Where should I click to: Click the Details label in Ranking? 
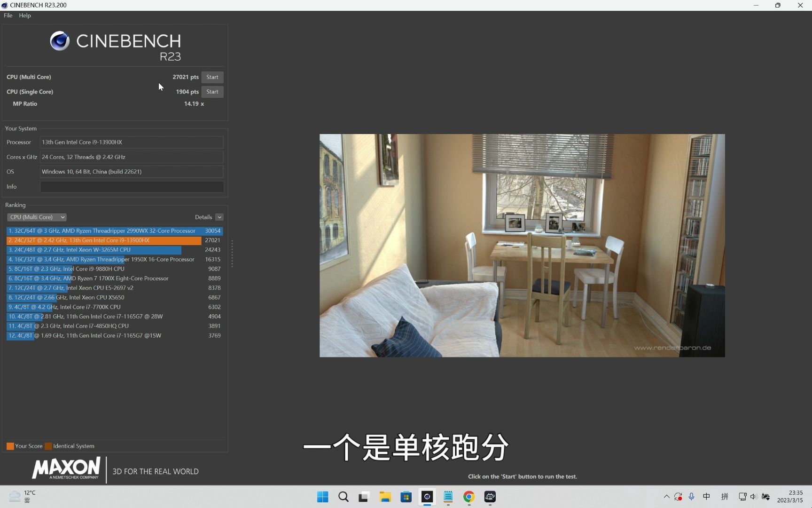[x=203, y=217]
